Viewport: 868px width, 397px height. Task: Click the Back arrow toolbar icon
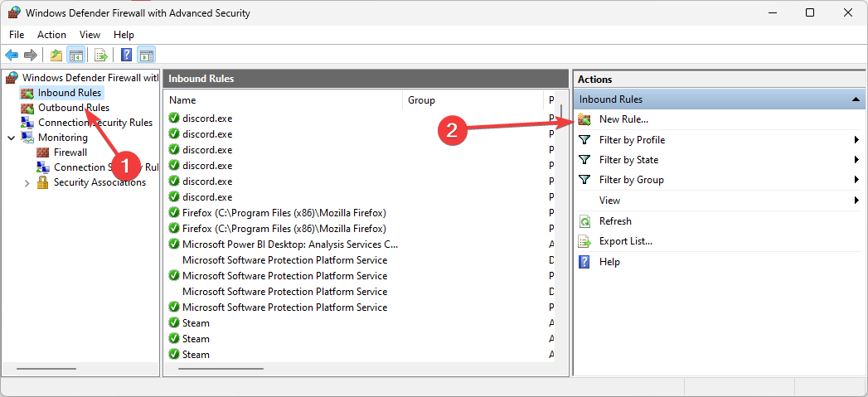12,55
